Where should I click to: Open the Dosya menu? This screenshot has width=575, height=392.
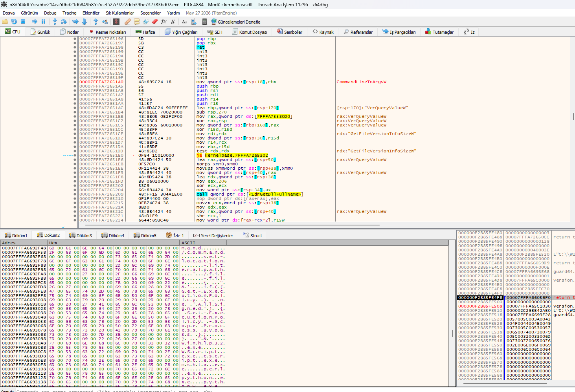coord(9,13)
